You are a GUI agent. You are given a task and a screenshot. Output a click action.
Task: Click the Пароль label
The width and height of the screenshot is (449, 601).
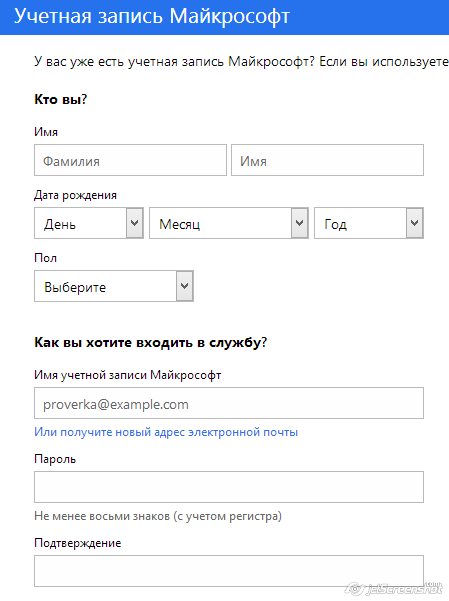55,459
